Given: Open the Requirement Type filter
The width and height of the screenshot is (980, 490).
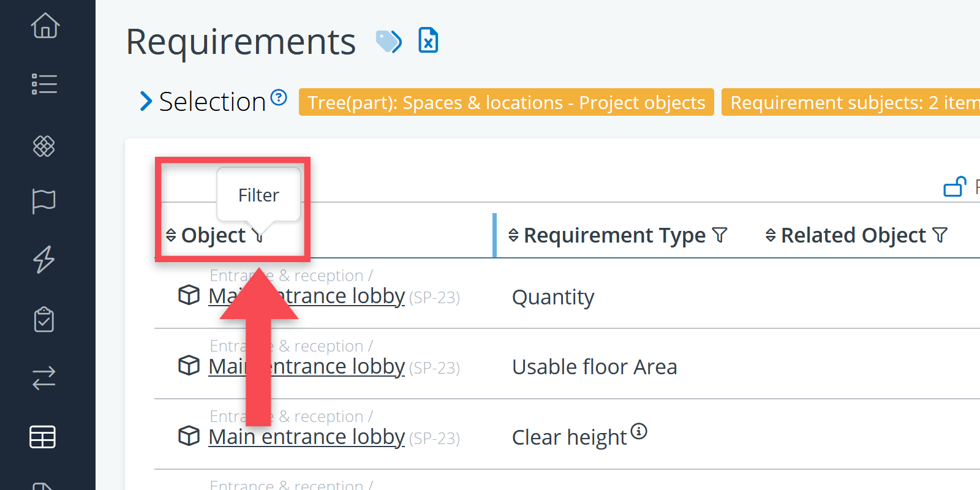Looking at the screenshot, I should pos(720,235).
